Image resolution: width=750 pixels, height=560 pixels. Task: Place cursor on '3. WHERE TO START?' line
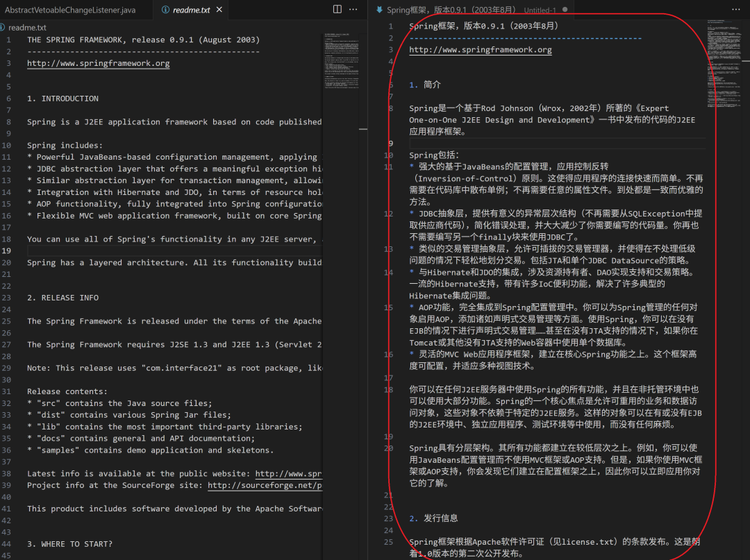point(70,544)
